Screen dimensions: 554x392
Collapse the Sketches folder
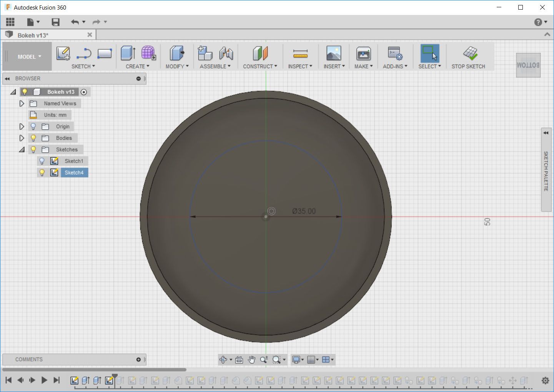[x=22, y=149]
